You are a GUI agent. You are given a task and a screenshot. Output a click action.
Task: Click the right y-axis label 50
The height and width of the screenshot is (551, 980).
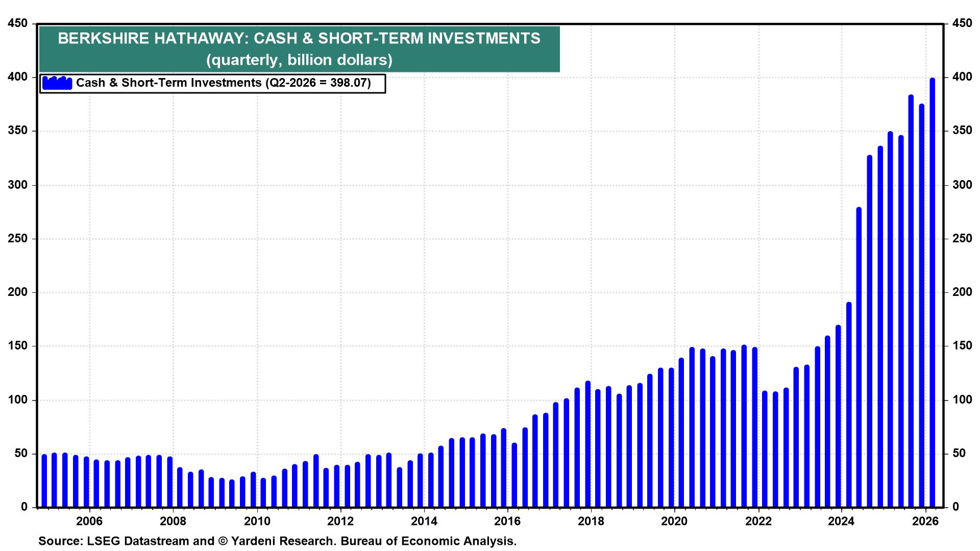(959, 454)
